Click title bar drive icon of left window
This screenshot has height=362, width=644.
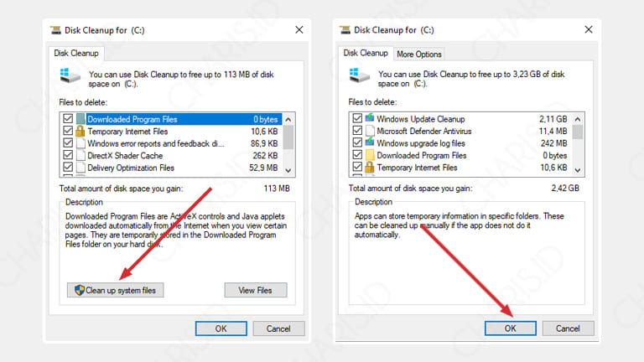click(55, 30)
